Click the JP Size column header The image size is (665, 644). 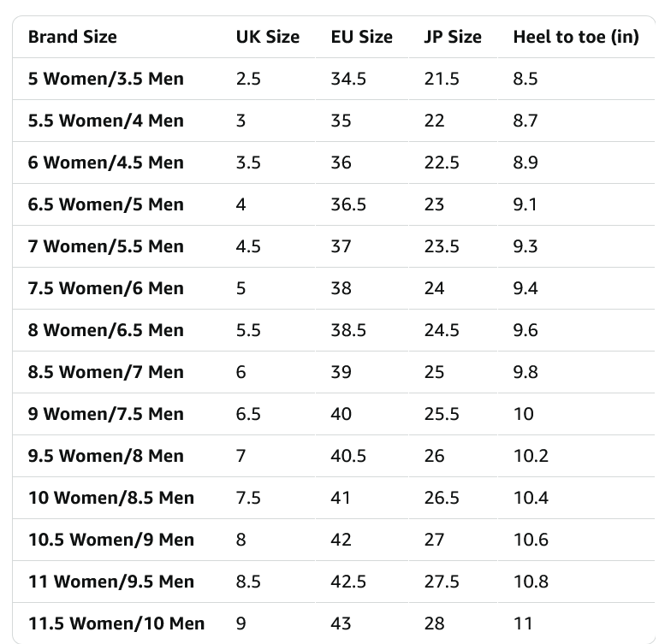(x=453, y=37)
